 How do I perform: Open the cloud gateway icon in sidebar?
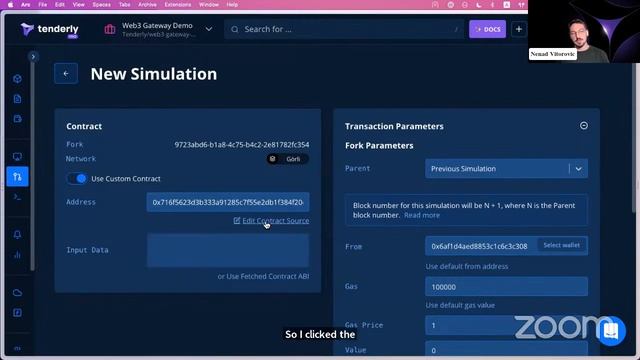[x=17, y=293]
